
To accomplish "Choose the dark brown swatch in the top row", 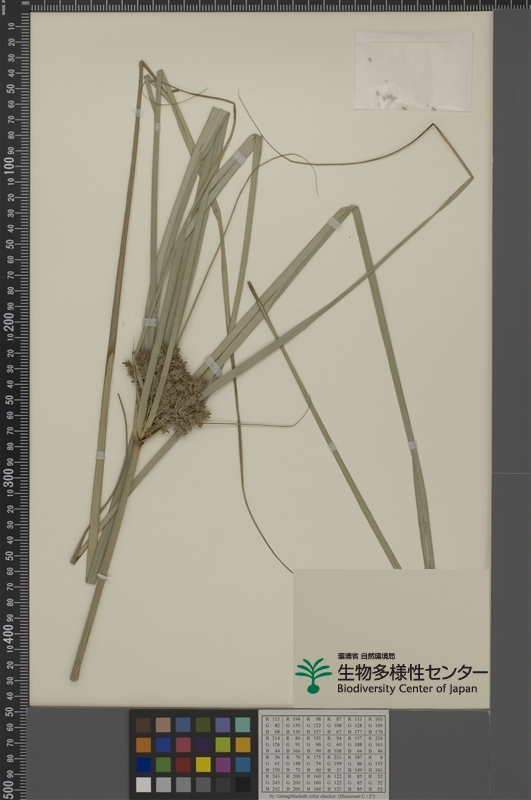I will (x=144, y=725).
